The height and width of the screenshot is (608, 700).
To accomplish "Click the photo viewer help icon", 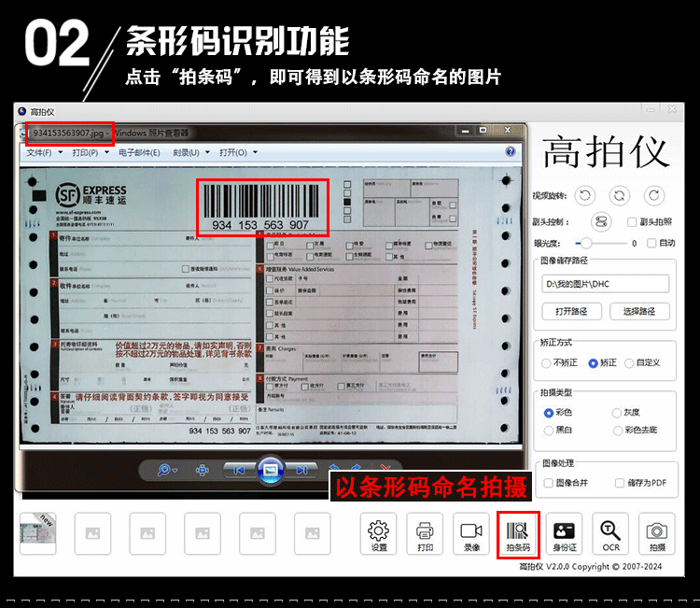I will coord(511,151).
